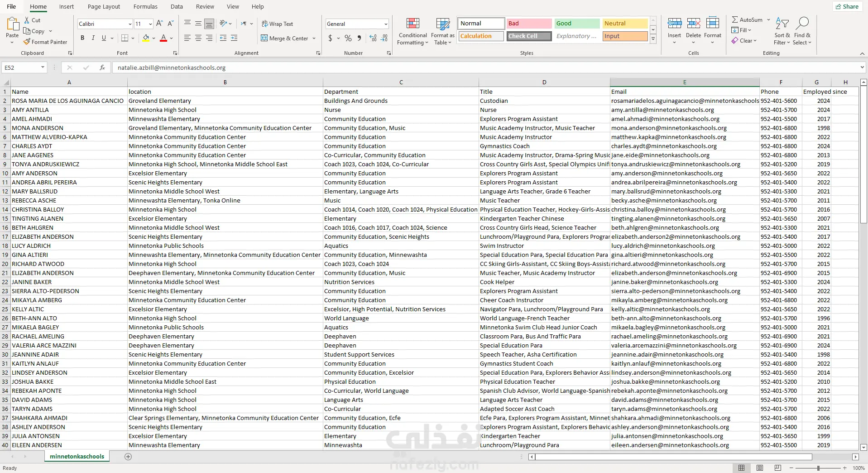Click the Cut scissors icon
The height and width of the screenshot is (473, 868).
click(27, 20)
